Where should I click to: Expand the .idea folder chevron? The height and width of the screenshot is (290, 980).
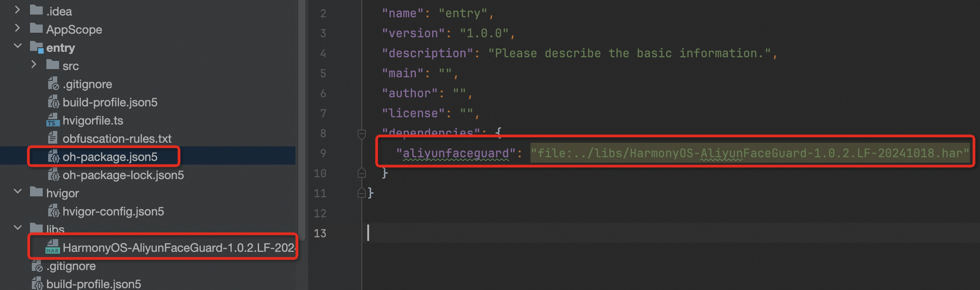click(x=17, y=10)
